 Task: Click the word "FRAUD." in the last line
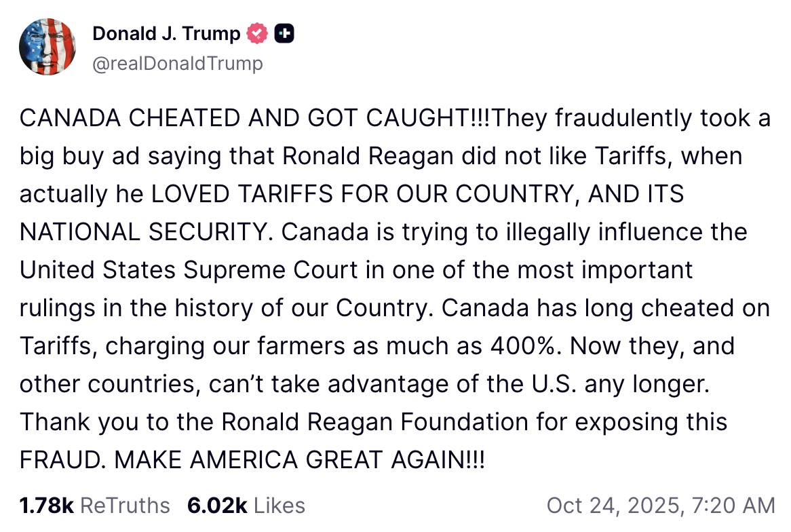(62, 459)
